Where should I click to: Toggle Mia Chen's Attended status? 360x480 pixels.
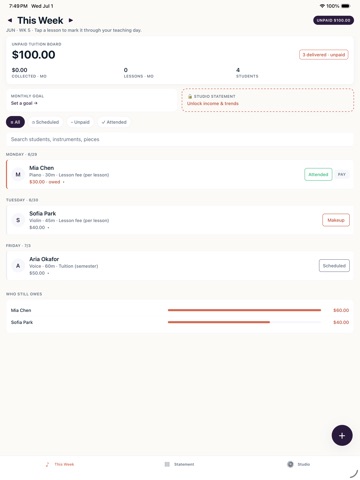[318, 174]
